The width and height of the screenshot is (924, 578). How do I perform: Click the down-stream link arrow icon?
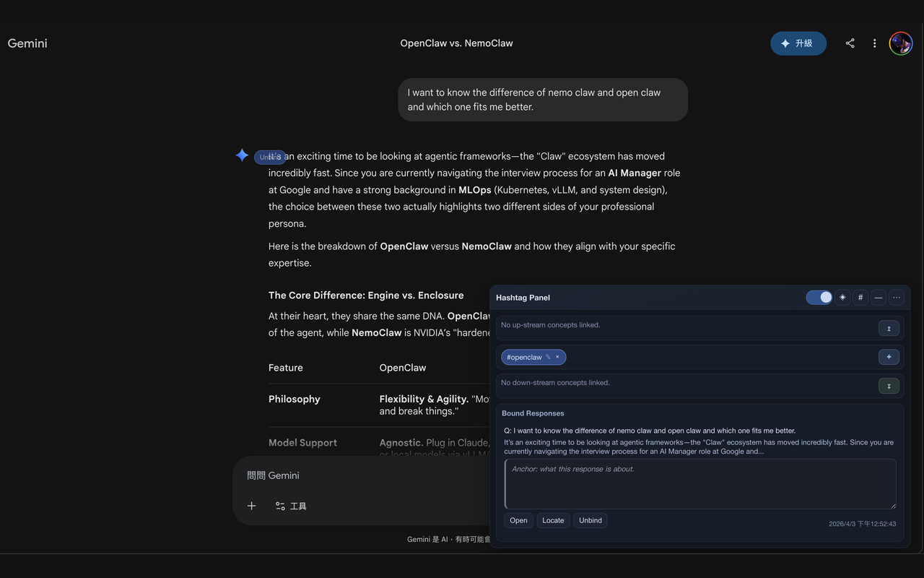coord(889,385)
